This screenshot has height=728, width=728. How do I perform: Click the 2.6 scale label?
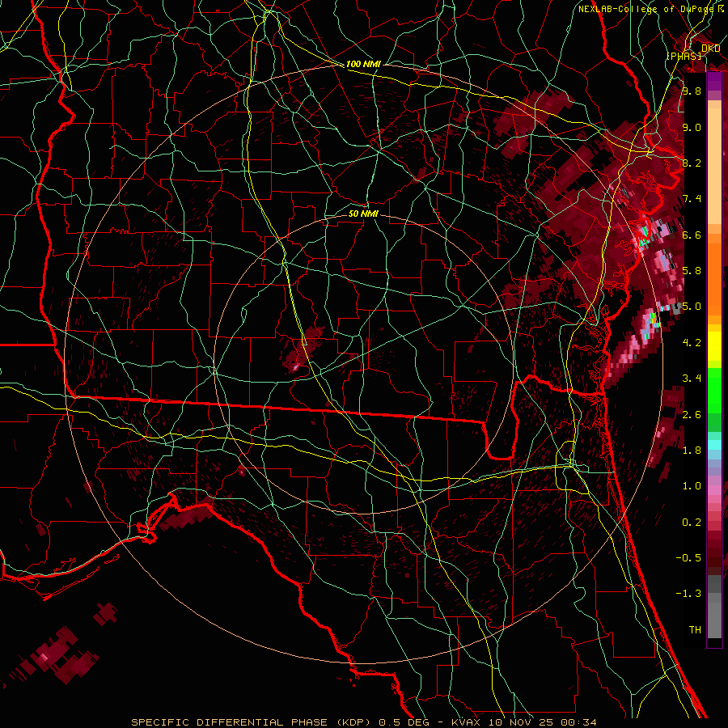pyautogui.click(x=692, y=415)
